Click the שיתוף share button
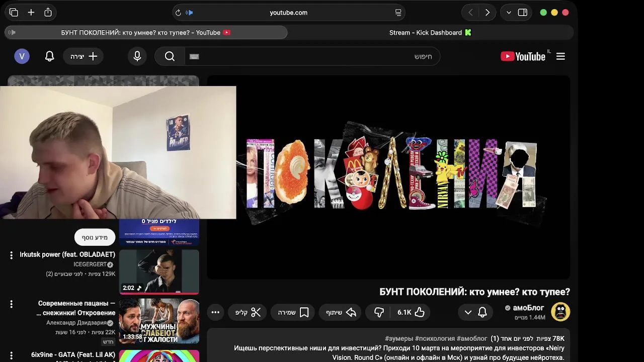The height and width of the screenshot is (362, 644). point(341,312)
